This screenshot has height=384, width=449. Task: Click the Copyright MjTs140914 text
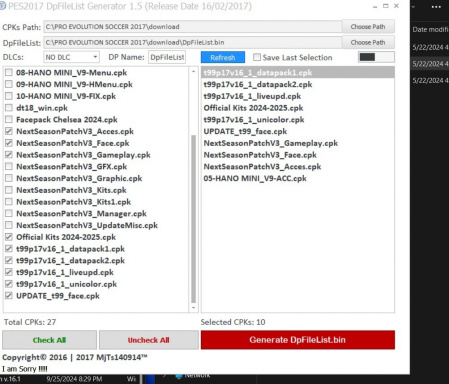click(75, 357)
